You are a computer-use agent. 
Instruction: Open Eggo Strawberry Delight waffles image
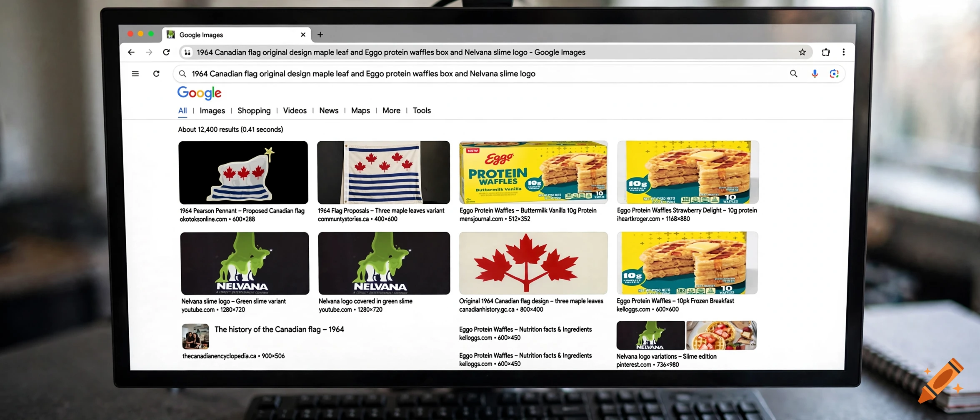[x=688, y=172]
